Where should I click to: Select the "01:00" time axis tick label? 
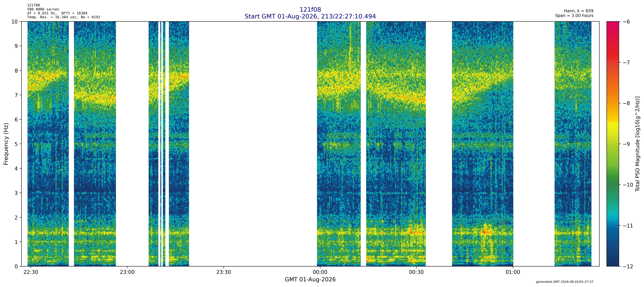pyautogui.click(x=513, y=272)
